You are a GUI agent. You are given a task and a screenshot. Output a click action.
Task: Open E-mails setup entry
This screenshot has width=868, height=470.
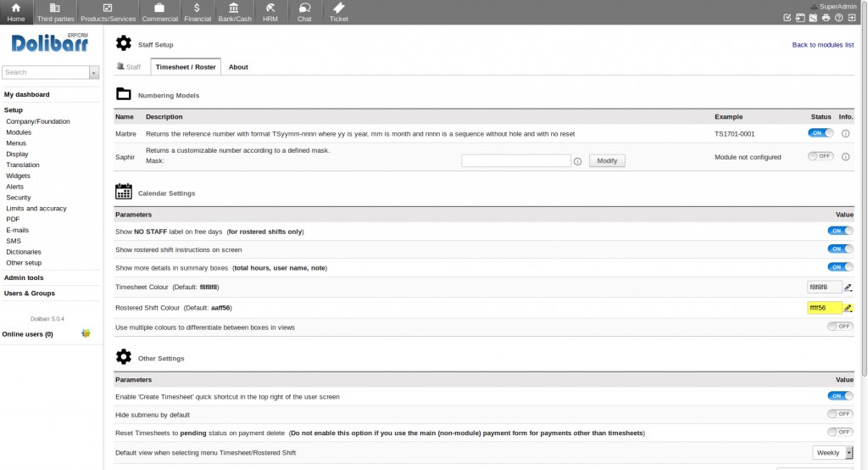(x=17, y=231)
